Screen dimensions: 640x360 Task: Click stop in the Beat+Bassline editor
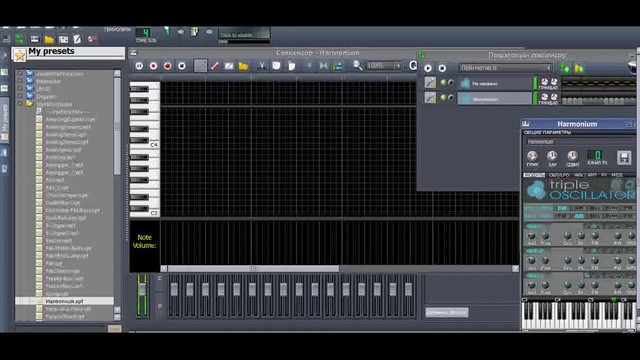[442, 68]
